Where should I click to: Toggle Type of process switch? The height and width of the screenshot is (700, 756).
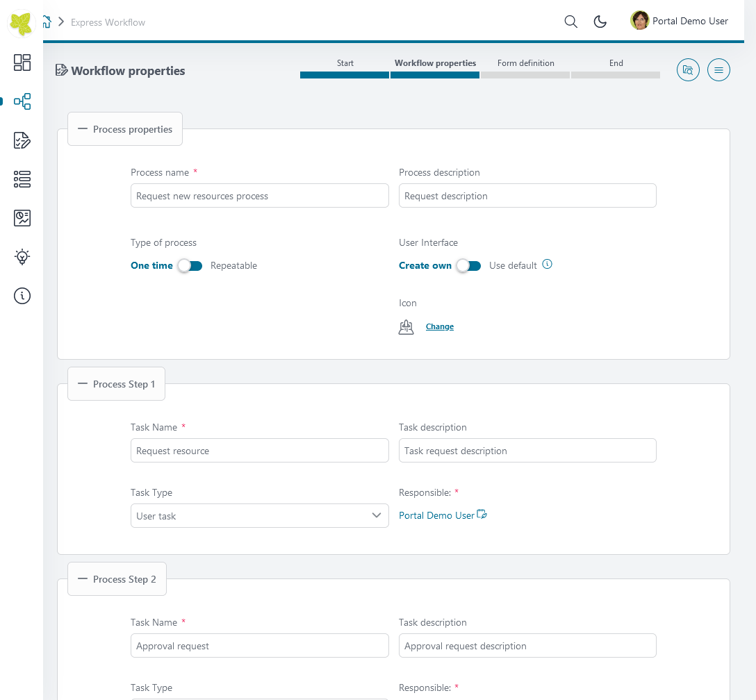click(x=190, y=265)
